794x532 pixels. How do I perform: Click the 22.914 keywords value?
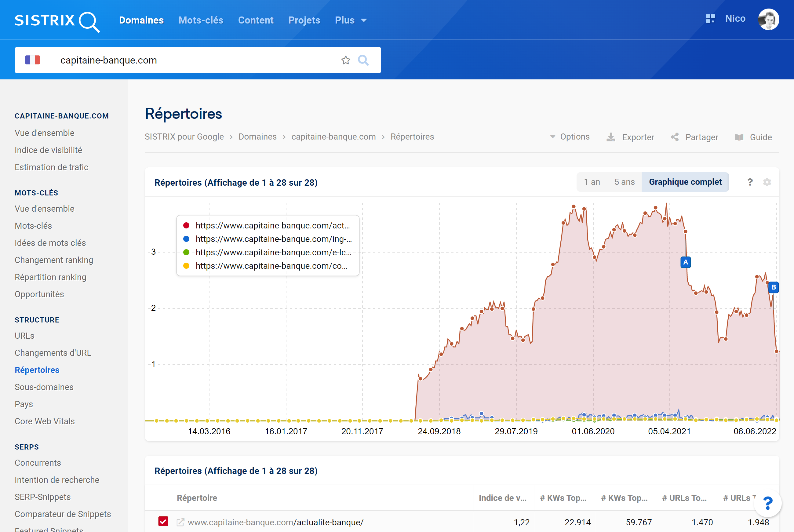(577, 522)
